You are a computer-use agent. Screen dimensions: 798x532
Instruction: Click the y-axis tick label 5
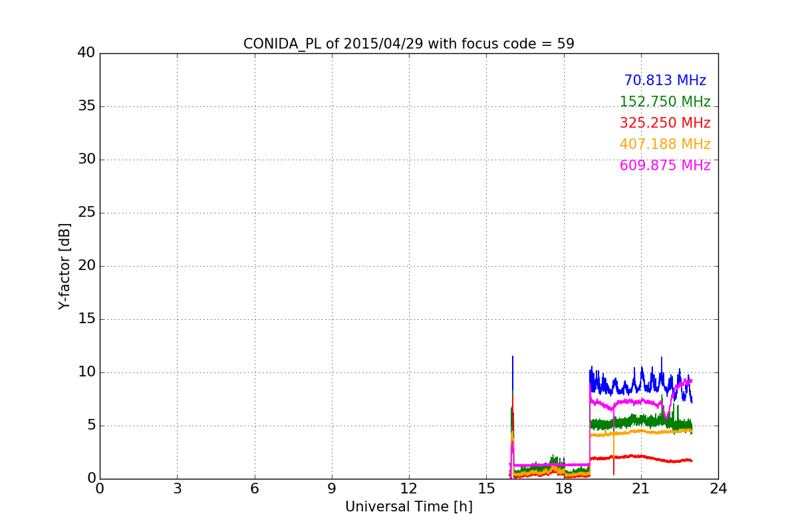(90, 426)
